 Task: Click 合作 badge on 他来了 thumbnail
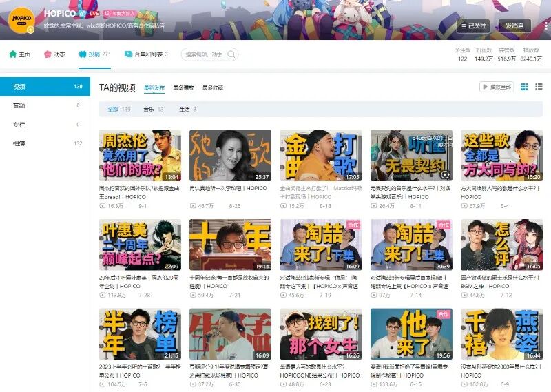[x=444, y=314]
